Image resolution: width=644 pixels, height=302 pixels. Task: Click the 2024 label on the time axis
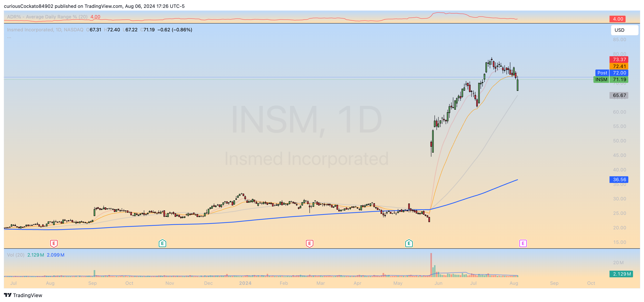coord(245,283)
